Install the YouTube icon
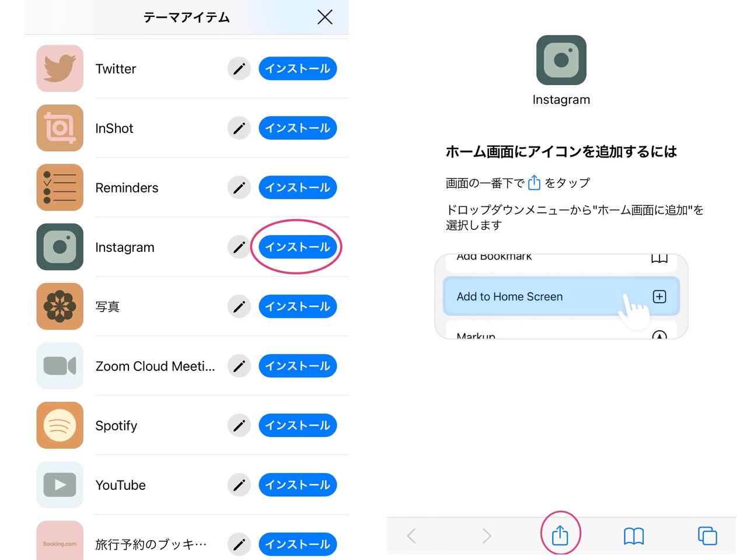747x560 pixels. (x=298, y=485)
